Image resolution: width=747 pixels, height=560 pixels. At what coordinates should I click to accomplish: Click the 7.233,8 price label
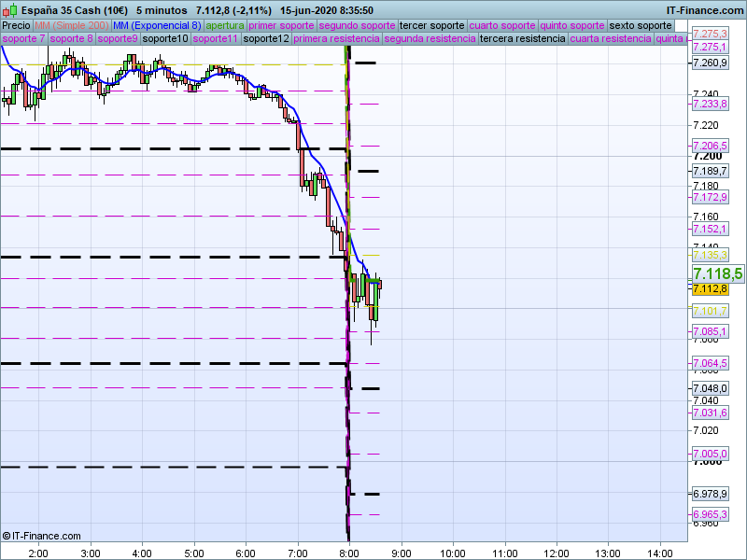coord(710,104)
